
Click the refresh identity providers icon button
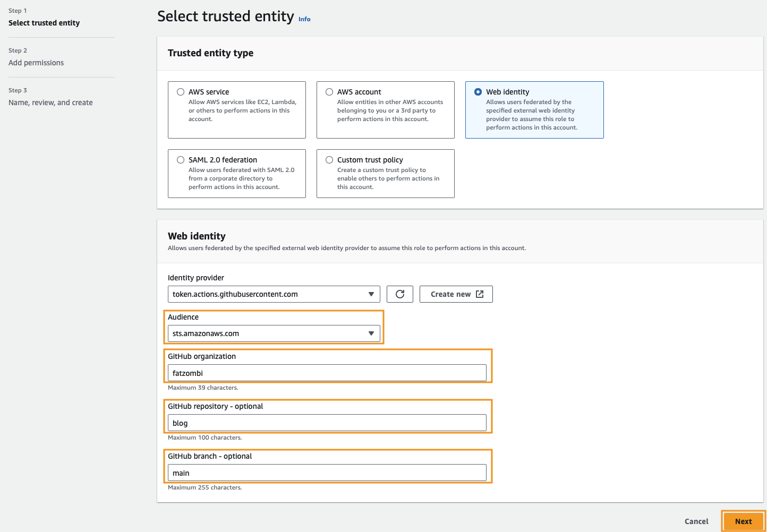(x=400, y=294)
